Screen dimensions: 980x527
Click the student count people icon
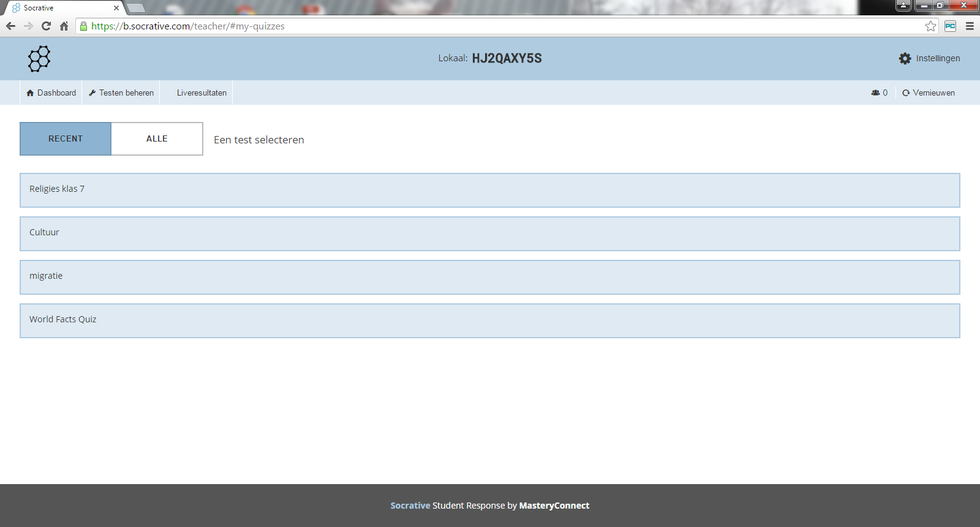click(x=875, y=93)
